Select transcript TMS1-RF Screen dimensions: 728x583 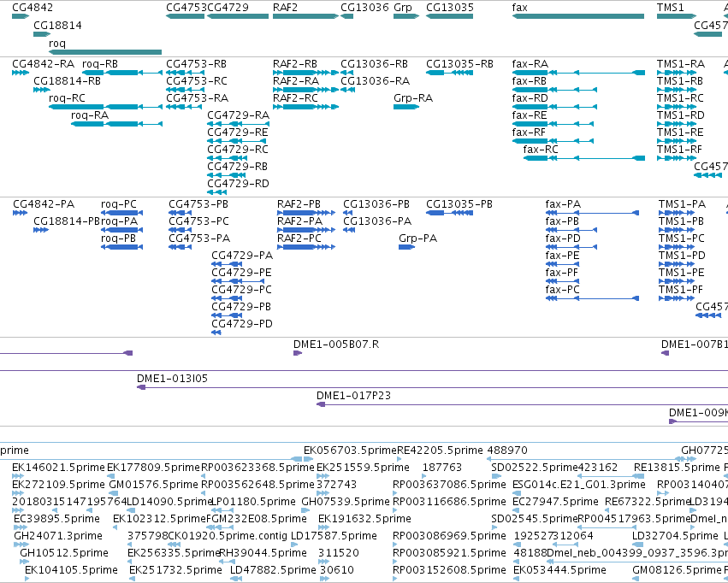pos(677,158)
